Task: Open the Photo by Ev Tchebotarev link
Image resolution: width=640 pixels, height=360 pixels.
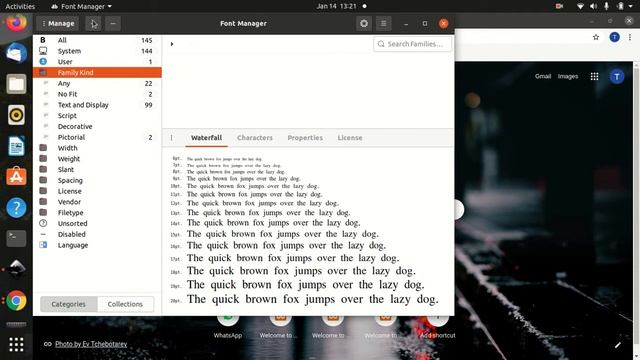Action: tap(91, 344)
